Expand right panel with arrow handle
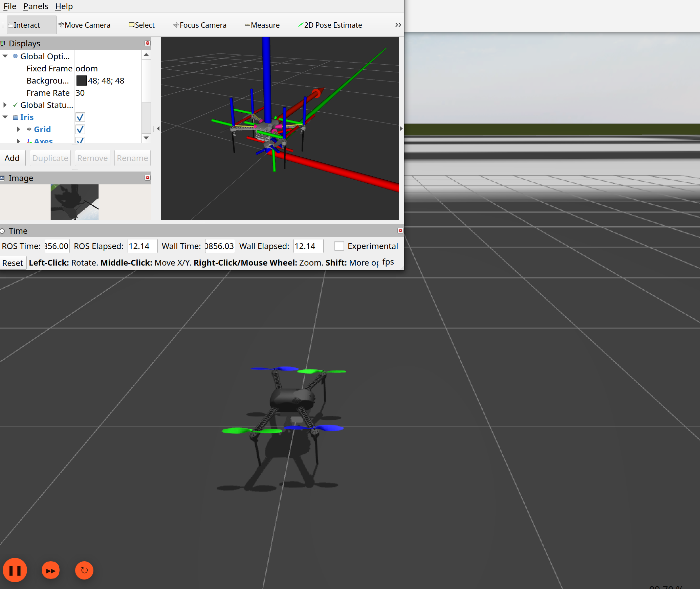Viewport: 700px width, 589px height. point(401,129)
